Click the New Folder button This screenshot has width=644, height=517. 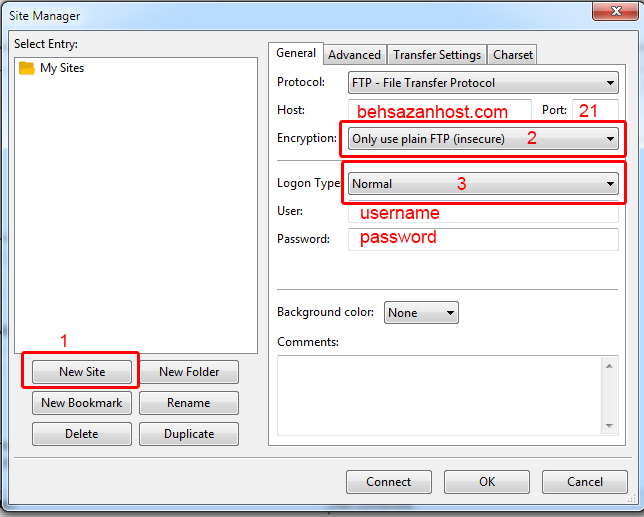click(x=189, y=372)
